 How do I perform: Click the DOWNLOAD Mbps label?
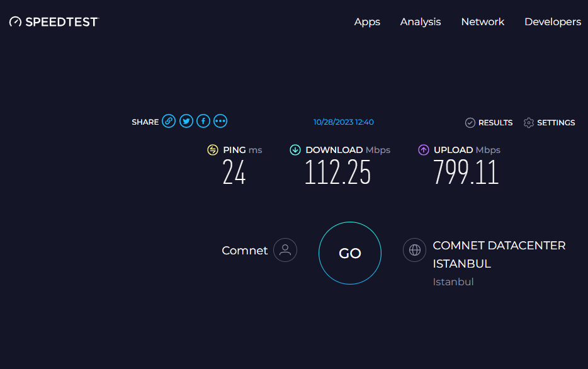click(348, 150)
